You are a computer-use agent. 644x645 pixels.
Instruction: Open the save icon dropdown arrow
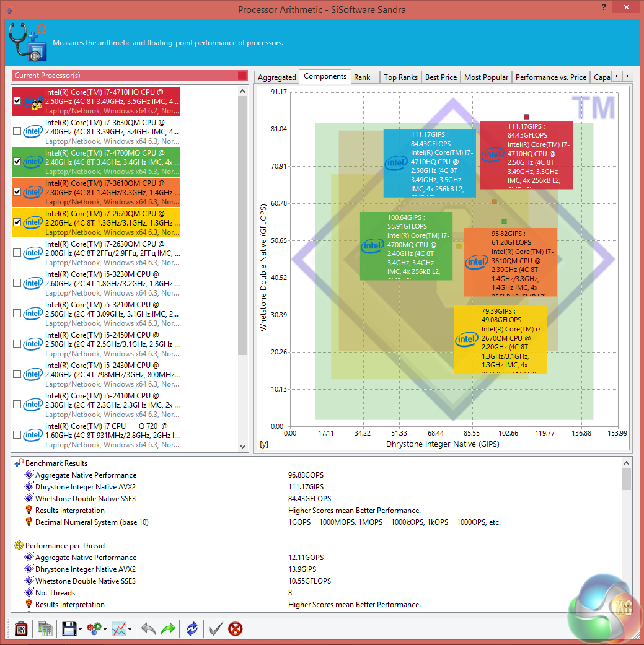(x=80, y=628)
